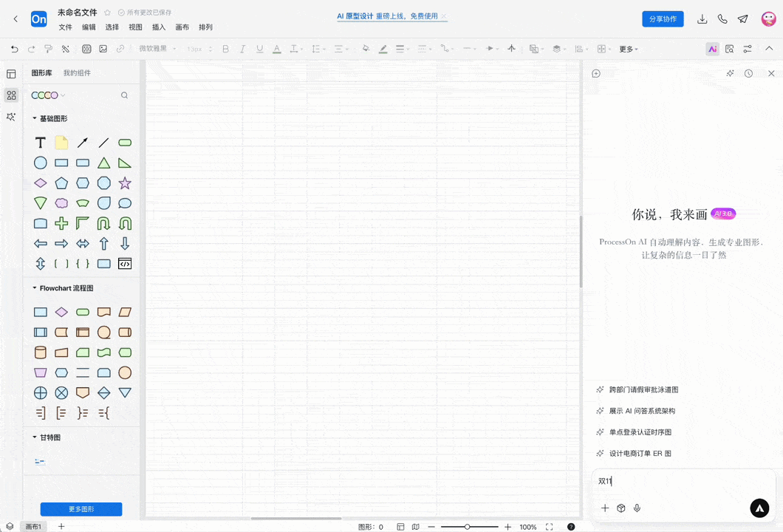Open the user avatar profile
Screen dimensions: 783x532
768,19
